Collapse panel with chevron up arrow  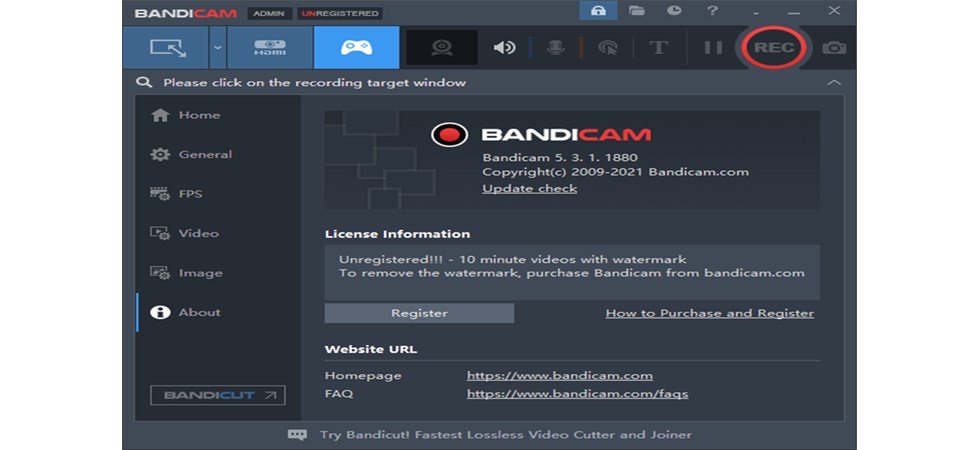[834, 82]
